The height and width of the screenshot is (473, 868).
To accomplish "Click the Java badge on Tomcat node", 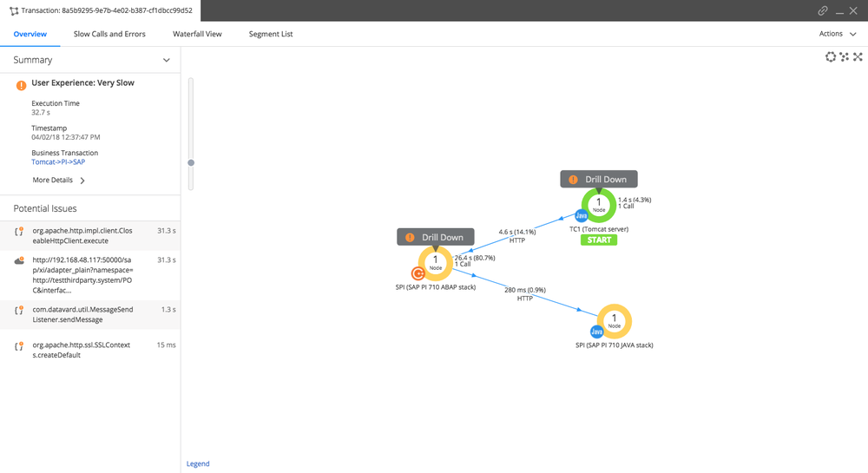I will pyautogui.click(x=582, y=216).
